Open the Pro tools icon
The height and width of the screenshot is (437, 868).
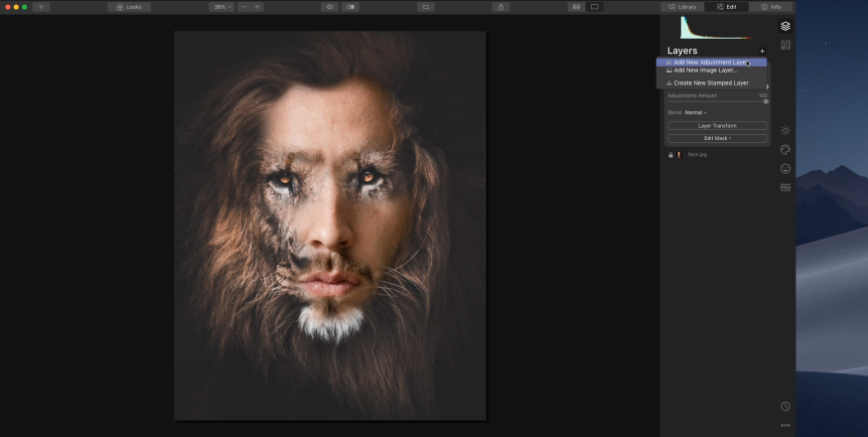pyautogui.click(x=785, y=187)
